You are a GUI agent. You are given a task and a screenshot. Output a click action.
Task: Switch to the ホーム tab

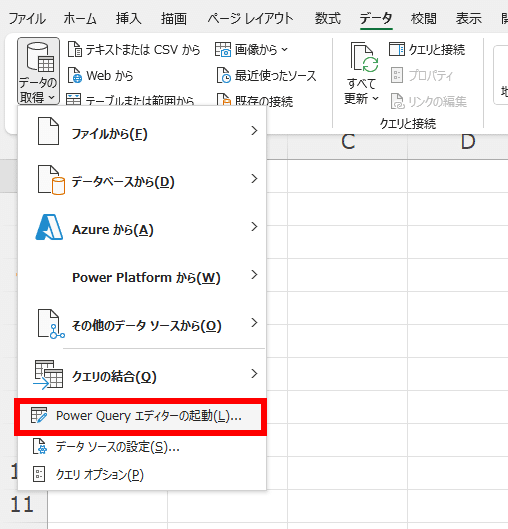(80, 18)
